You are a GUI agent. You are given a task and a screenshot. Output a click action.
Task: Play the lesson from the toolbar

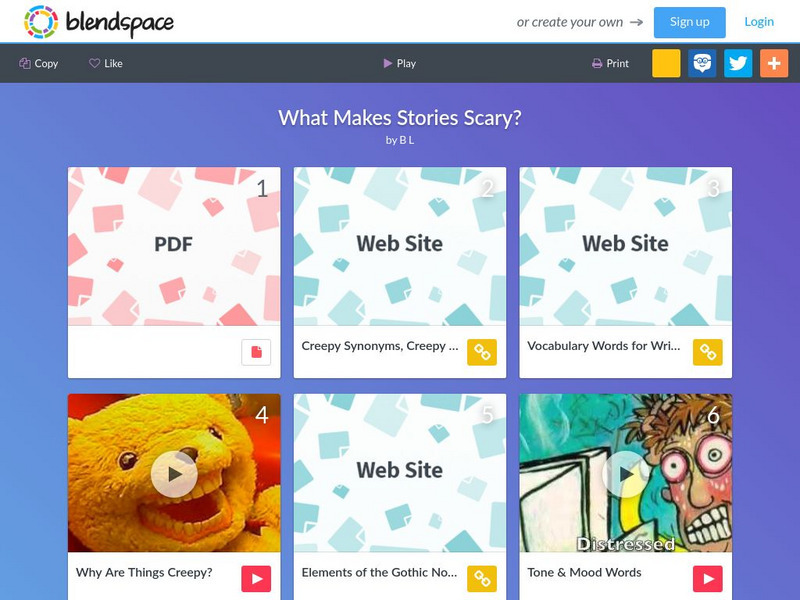(399, 63)
